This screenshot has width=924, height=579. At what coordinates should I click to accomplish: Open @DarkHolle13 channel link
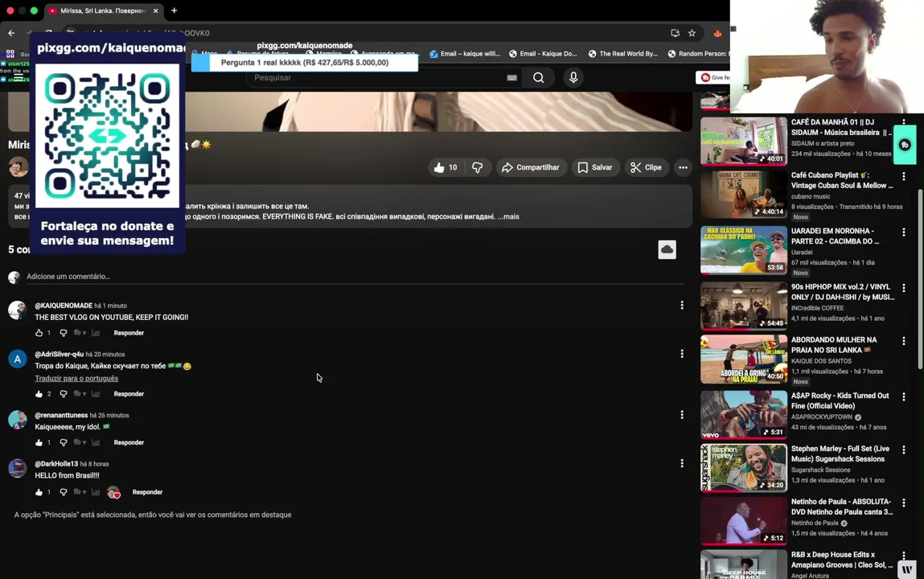tap(56, 463)
